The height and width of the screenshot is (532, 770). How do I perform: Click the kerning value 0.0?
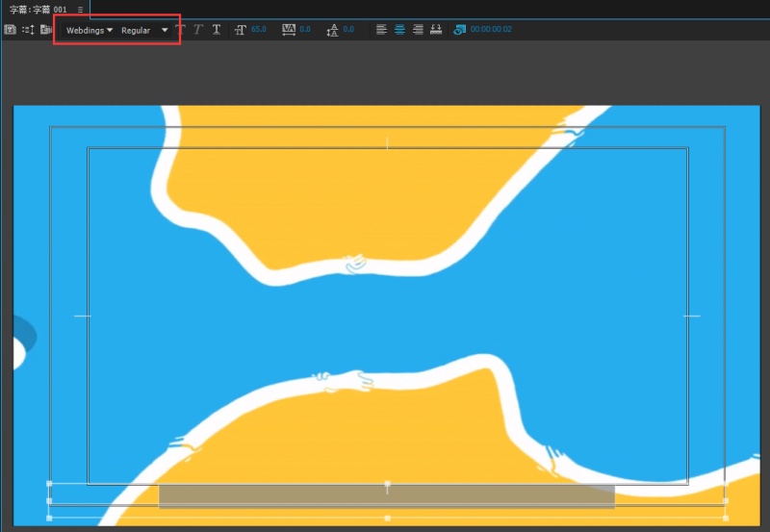click(305, 30)
